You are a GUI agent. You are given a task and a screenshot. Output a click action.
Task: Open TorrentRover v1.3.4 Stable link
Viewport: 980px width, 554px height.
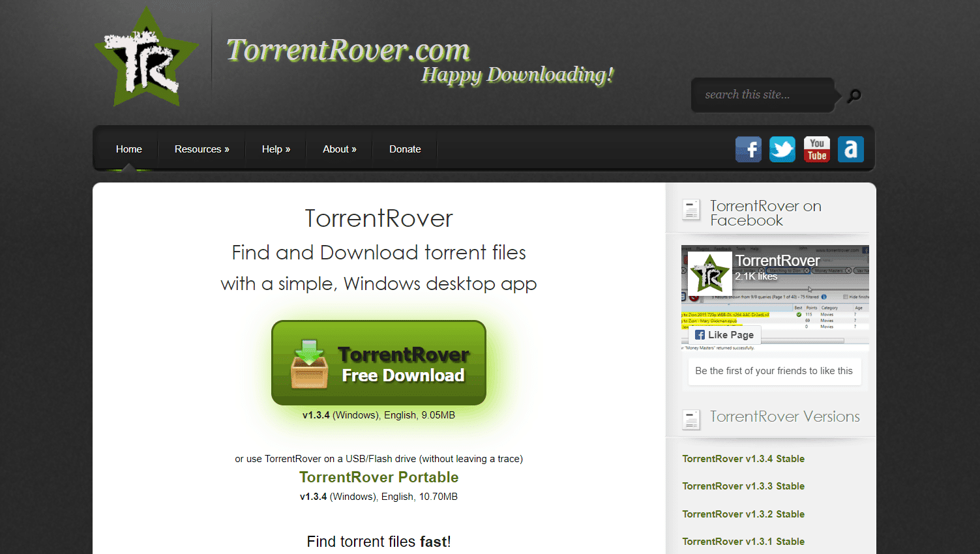pyautogui.click(x=743, y=459)
